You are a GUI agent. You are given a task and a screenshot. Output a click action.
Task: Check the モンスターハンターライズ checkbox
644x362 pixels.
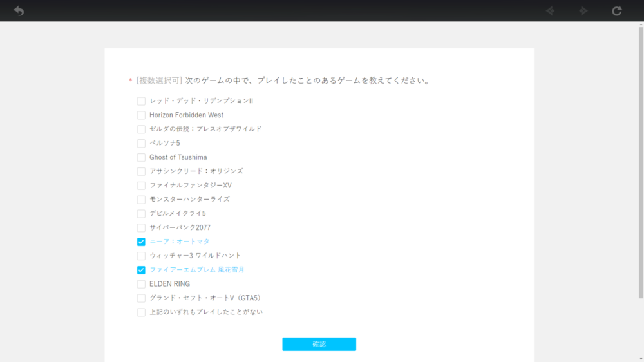141,200
